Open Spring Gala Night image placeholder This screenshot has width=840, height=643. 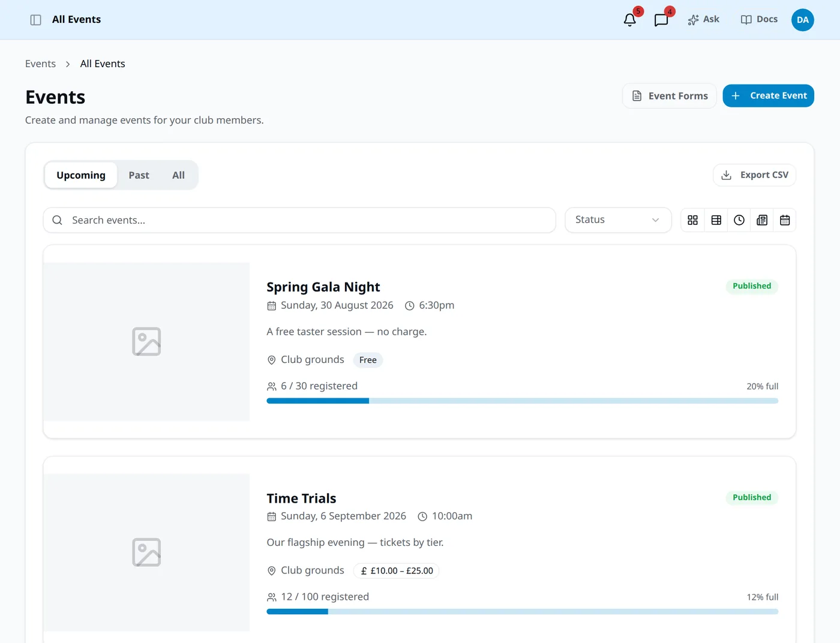pyautogui.click(x=146, y=341)
